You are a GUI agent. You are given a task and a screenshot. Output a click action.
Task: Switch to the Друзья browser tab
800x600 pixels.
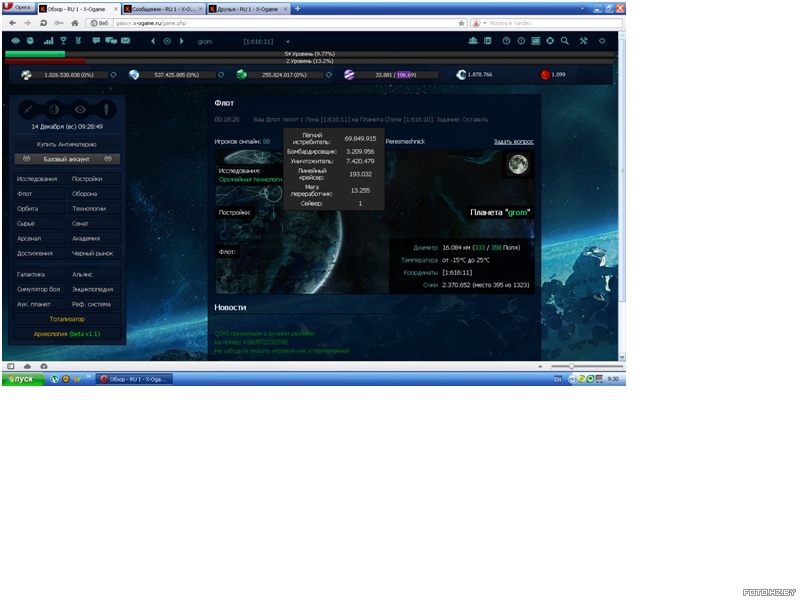pyautogui.click(x=248, y=9)
